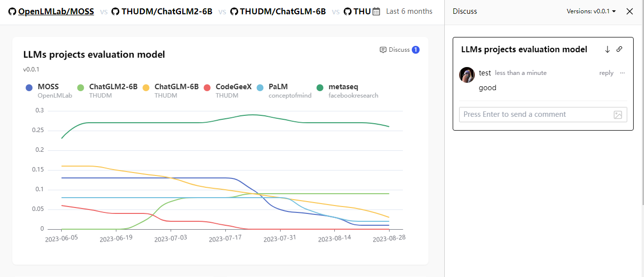The width and height of the screenshot is (644, 277).
Task: Click the GitHub icon beside THUDM/ChatGLM2-6B
Action: click(x=115, y=11)
